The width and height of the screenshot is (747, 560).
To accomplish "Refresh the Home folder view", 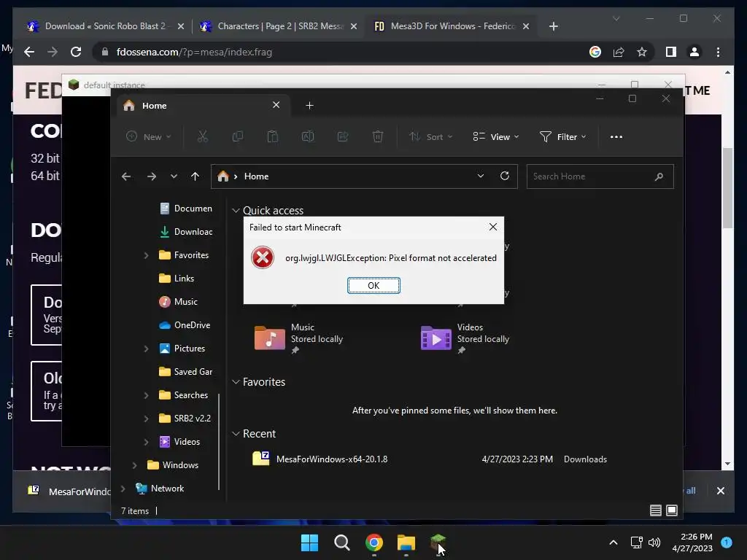I will click(505, 176).
